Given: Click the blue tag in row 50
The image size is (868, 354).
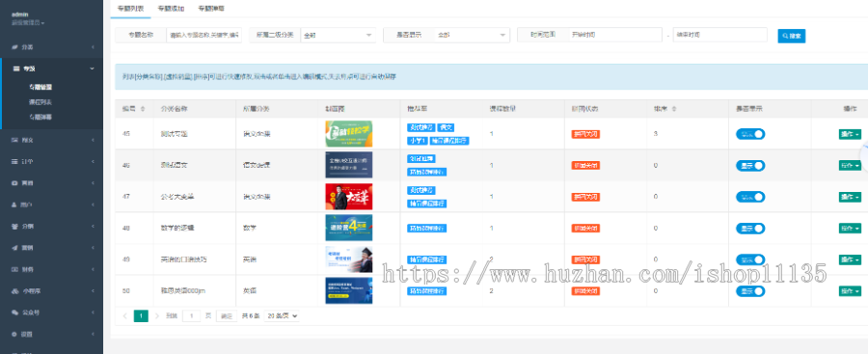Looking at the screenshot, I should pos(427,291).
